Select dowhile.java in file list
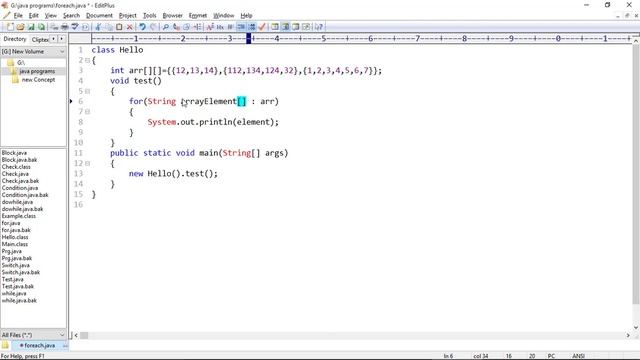 (x=17, y=202)
